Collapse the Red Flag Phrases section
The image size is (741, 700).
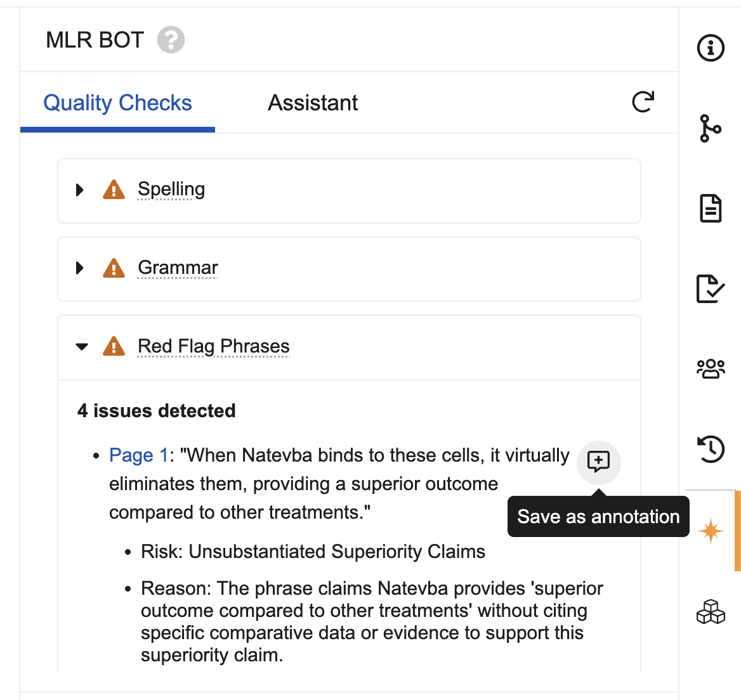coord(82,347)
